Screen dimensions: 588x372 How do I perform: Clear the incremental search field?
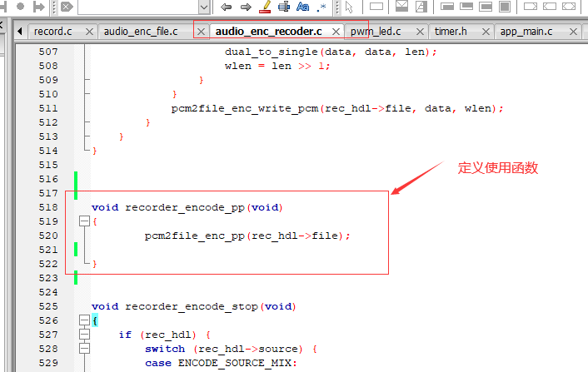(x=67, y=7)
